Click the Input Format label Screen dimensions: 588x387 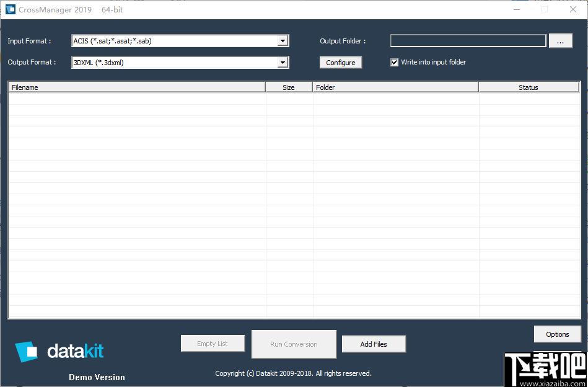click(x=29, y=41)
